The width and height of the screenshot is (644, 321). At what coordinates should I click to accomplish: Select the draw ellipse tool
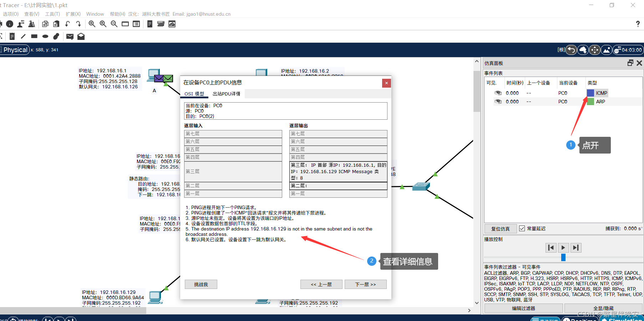45,36
